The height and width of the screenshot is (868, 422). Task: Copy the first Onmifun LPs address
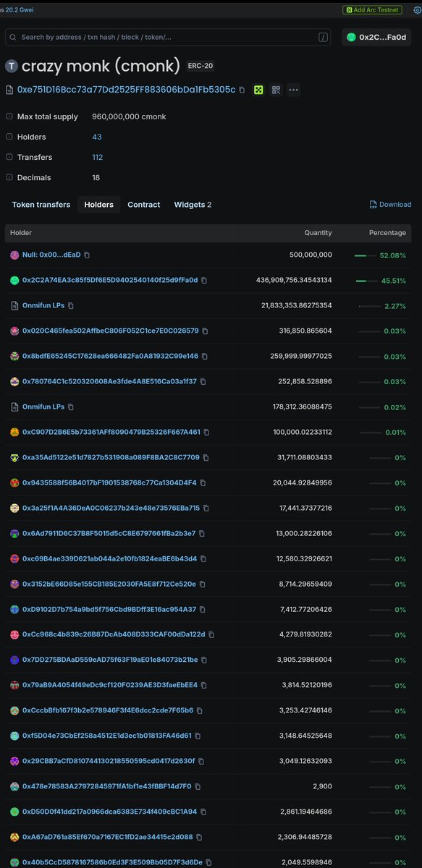pos(71,306)
